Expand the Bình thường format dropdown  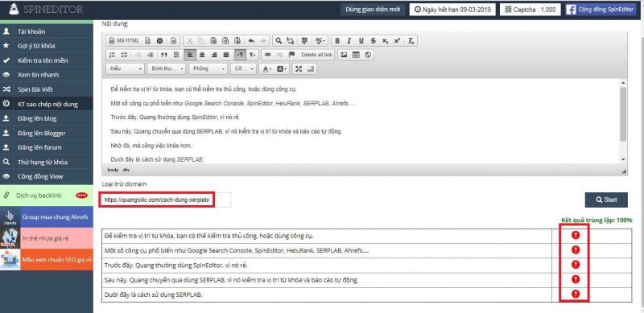click(167, 69)
